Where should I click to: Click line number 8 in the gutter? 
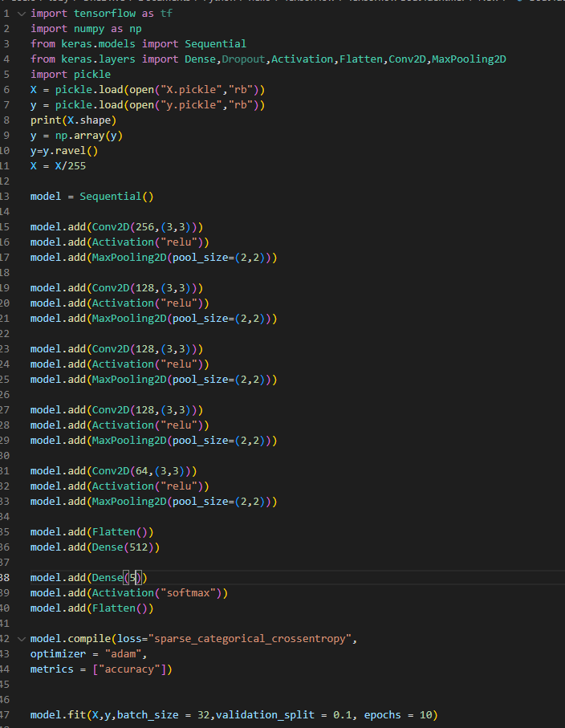tap(6, 120)
